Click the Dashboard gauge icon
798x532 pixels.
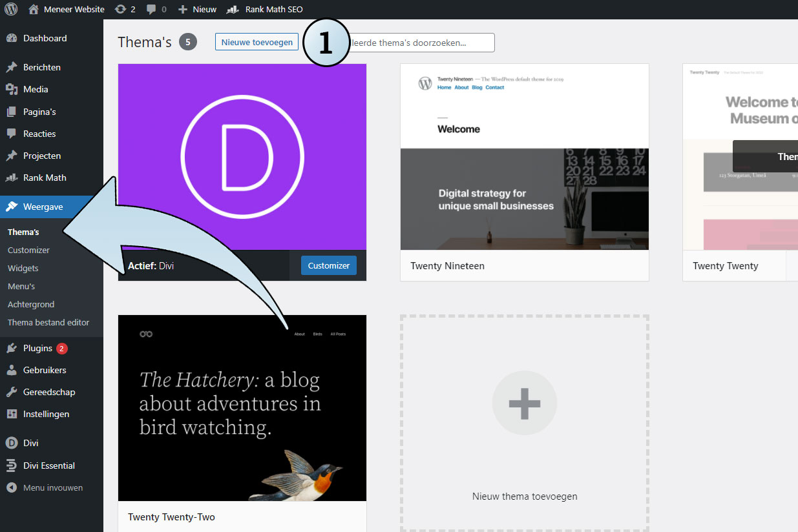click(12, 38)
